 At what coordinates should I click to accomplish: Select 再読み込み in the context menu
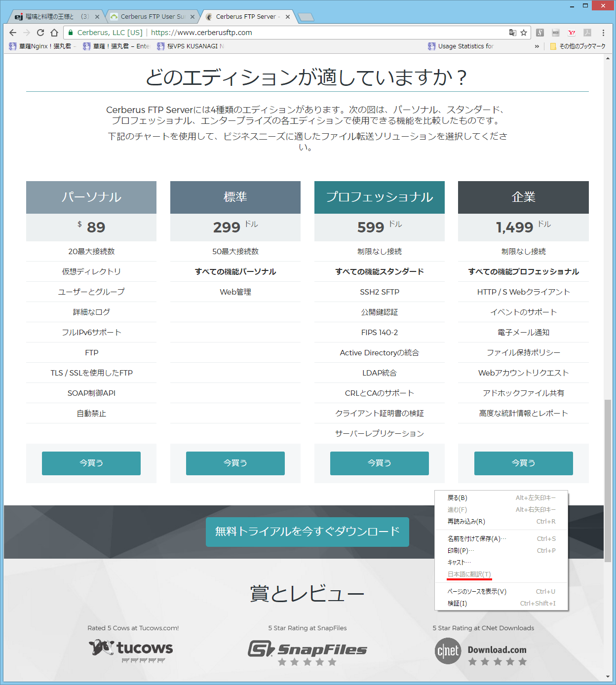coord(466,521)
